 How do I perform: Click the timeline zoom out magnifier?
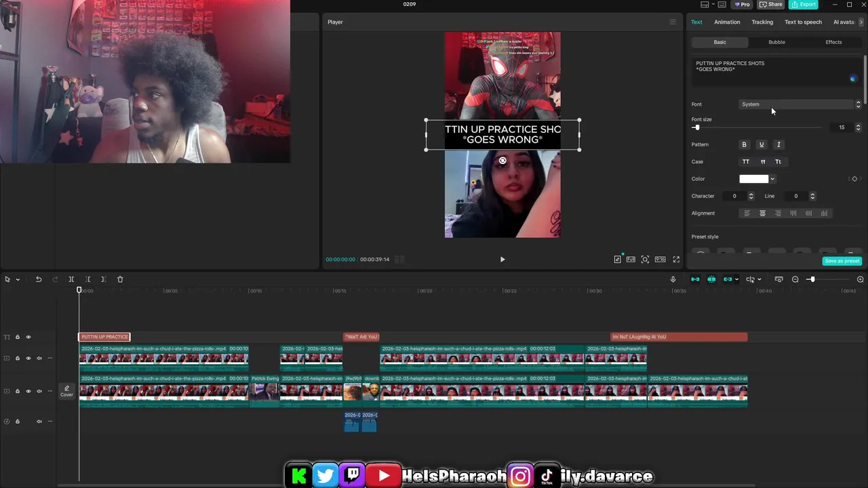795,279
